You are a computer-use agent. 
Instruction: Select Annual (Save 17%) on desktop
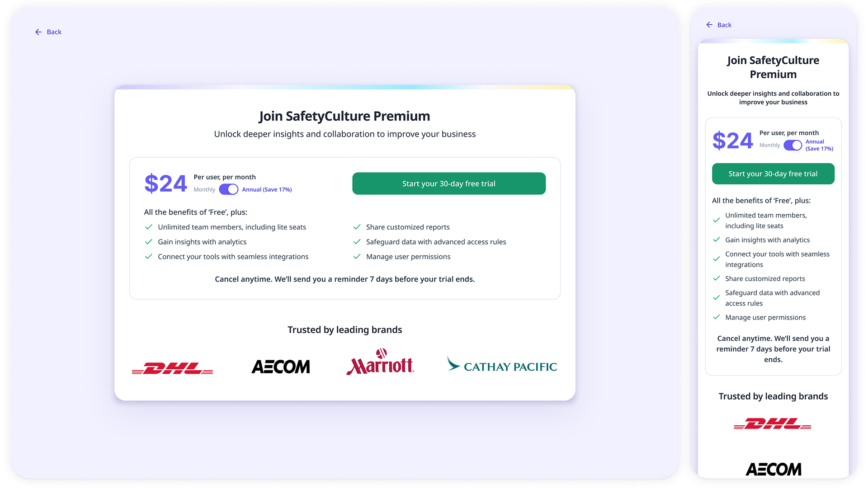pyautogui.click(x=267, y=190)
